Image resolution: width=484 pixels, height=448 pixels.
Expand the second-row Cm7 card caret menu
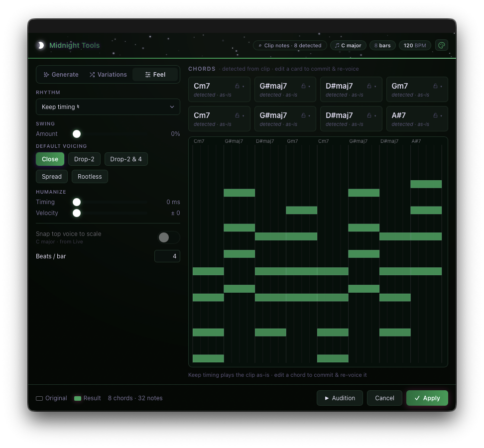(243, 115)
